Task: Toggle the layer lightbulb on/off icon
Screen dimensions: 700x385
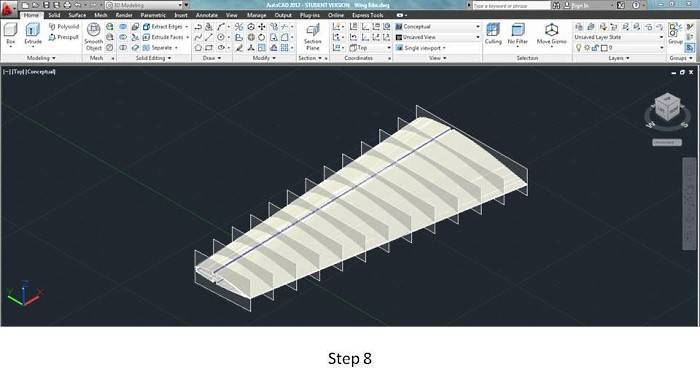Action: [579, 48]
